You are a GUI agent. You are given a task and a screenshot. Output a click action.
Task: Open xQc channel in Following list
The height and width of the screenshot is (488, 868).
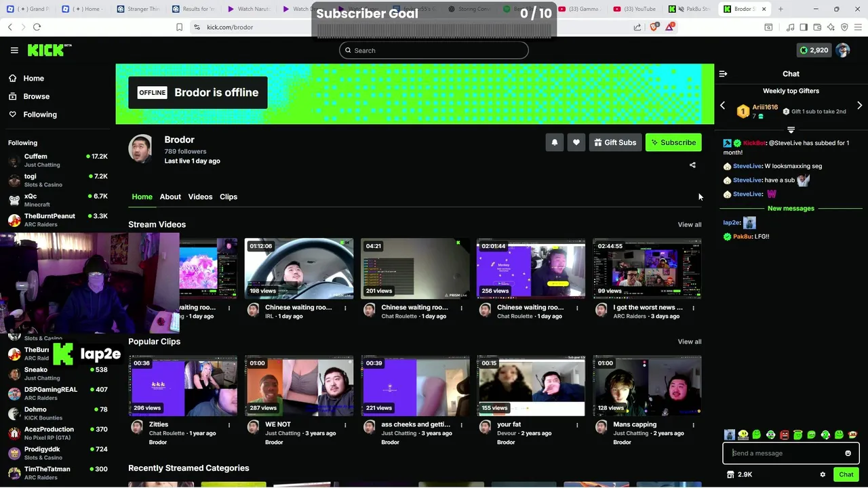[x=58, y=199]
